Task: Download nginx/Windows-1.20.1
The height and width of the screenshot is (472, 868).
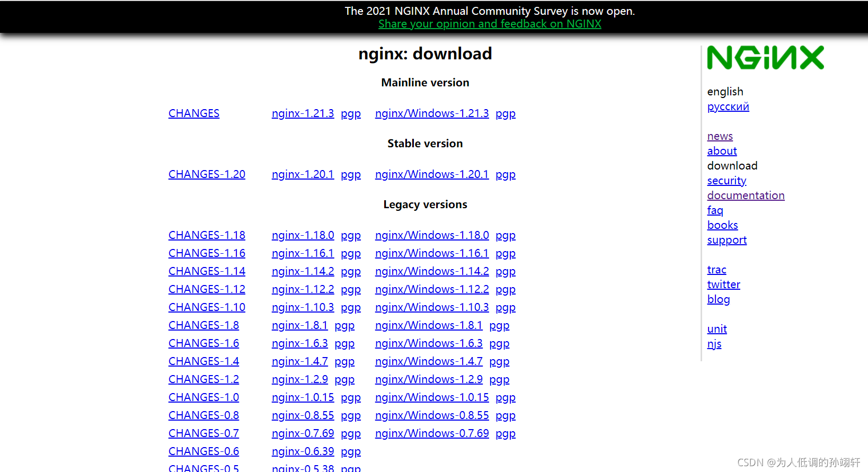Action: coord(432,174)
